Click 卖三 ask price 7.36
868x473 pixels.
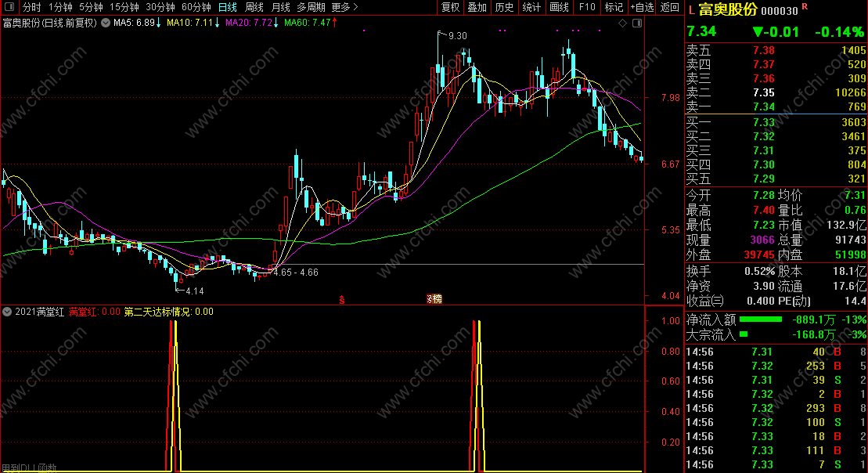click(x=763, y=78)
